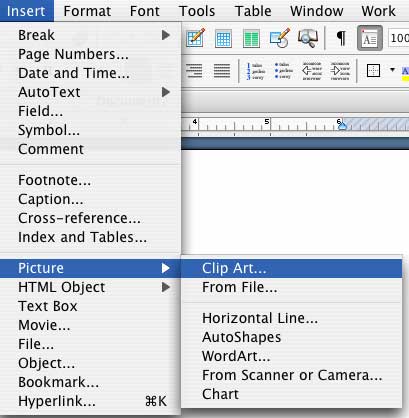Screen dimensions: 409x418
Task: Click the bulleted list icon
Action: click(283, 71)
